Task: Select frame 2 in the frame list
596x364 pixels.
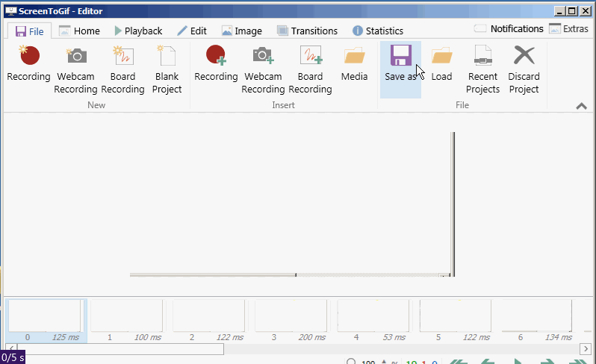Action: (210, 321)
